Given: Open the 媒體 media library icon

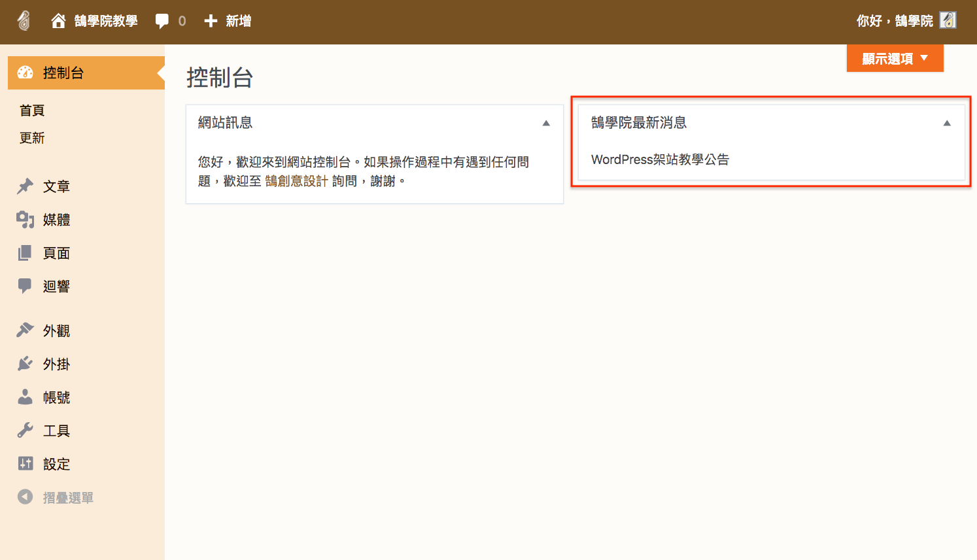Looking at the screenshot, I should [25, 220].
